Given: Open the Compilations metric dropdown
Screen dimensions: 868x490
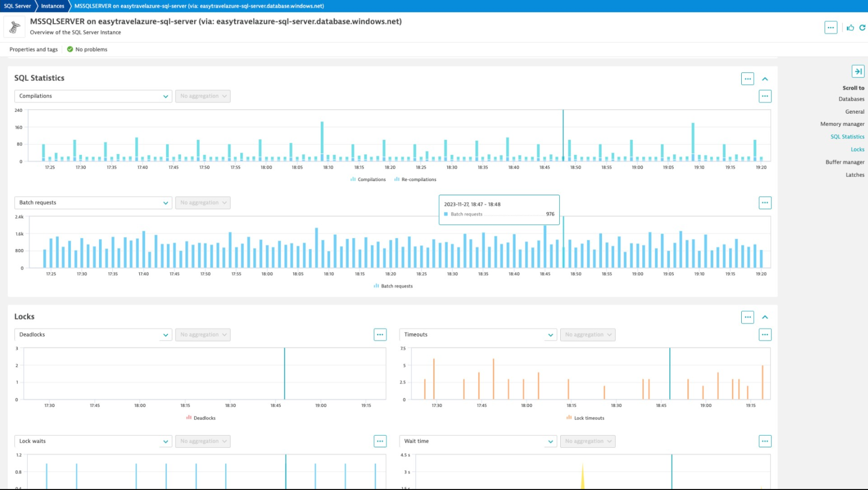Looking at the screenshot, I should coord(93,96).
